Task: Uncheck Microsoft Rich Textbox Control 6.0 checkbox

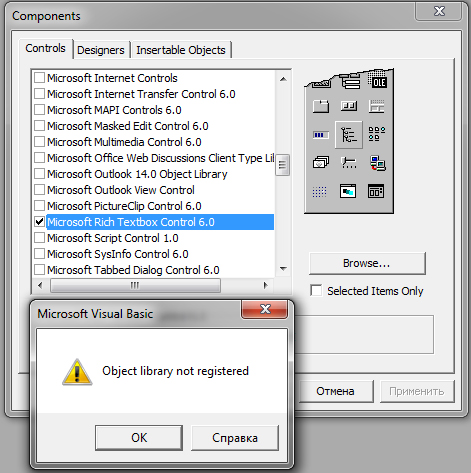Action: click(40, 222)
